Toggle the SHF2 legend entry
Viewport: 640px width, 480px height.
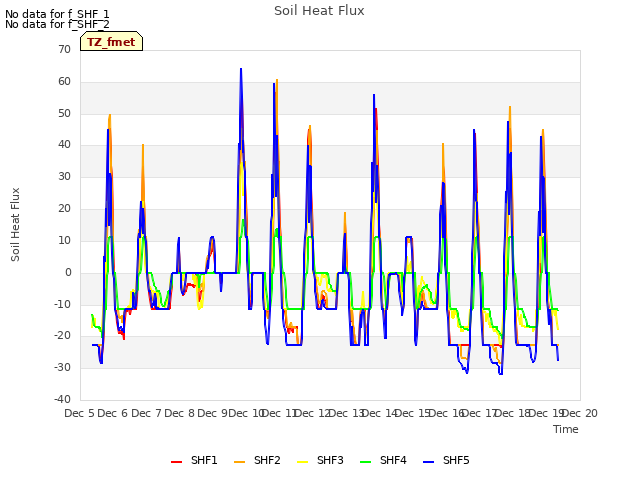click(x=257, y=461)
